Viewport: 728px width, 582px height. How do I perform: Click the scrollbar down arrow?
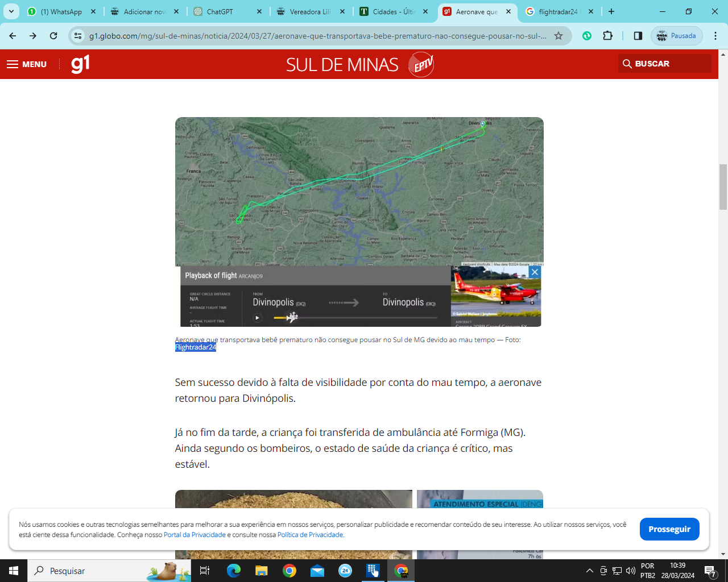(723, 554)
